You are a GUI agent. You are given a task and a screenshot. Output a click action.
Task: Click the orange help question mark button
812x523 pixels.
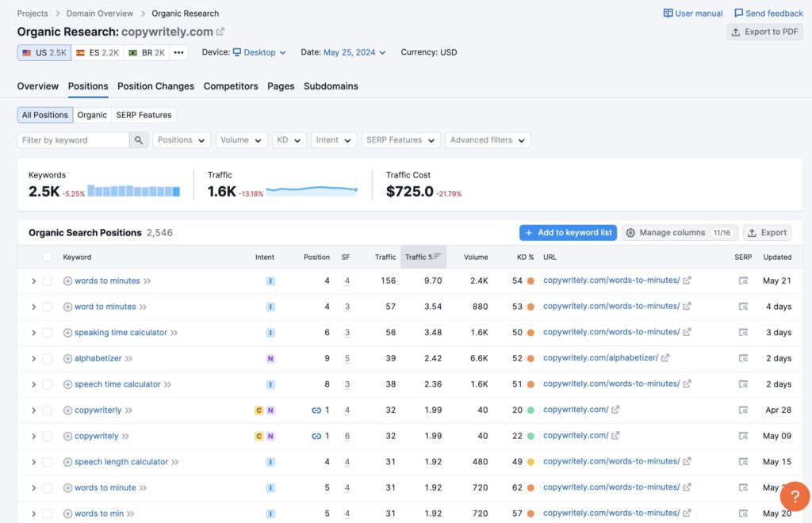(x=794, y=496)
